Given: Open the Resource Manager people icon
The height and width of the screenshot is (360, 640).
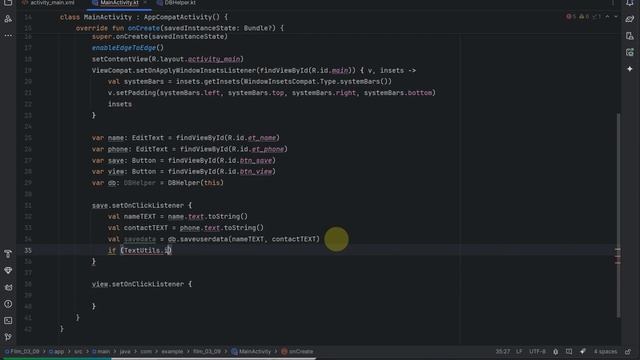Looking at the screenshot, I should (8, 19).
